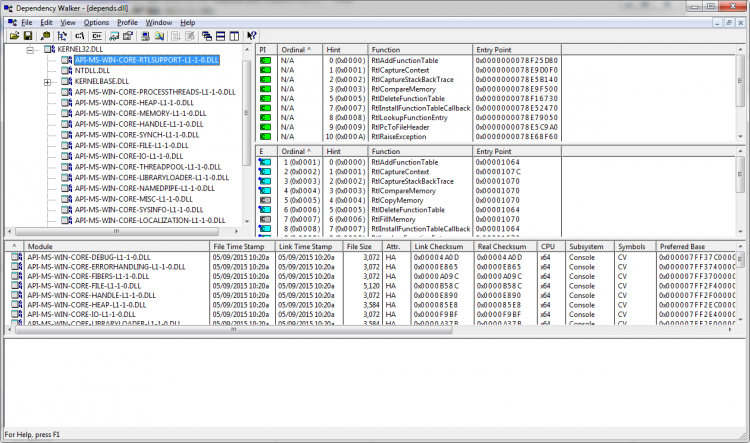
Task: Click the context Help arrow-question icon
Action: [x=252, y=36]
